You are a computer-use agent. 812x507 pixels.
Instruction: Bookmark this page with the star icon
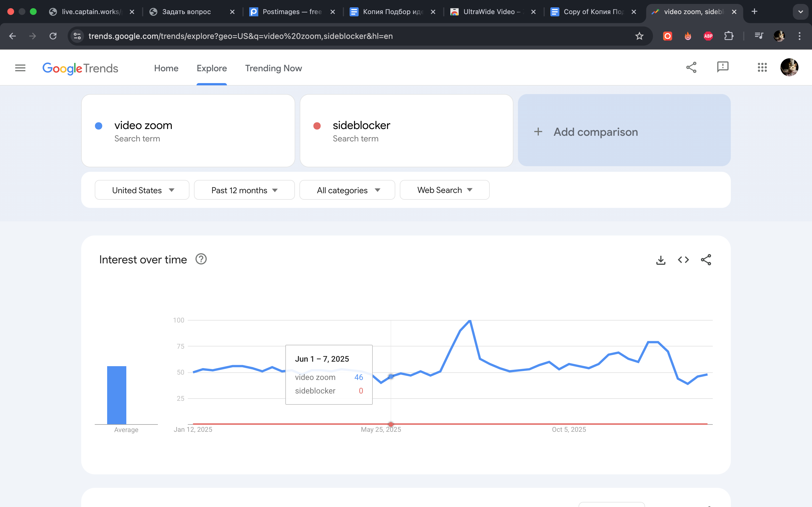point(639,36)
